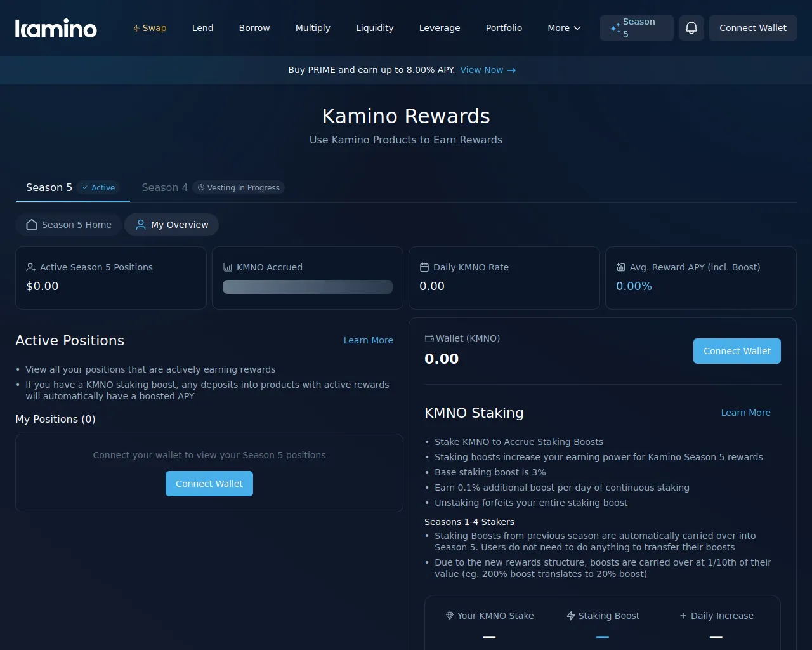The image size is (812, 650).
Task: Click the Active Positions heading
Action: coord(70,341)
